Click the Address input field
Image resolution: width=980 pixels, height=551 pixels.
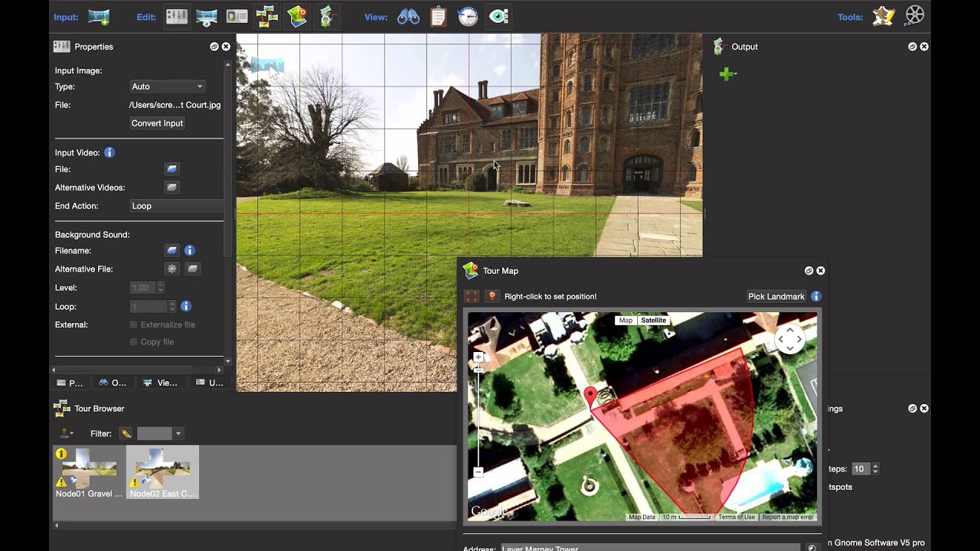[x=651, y=548]
